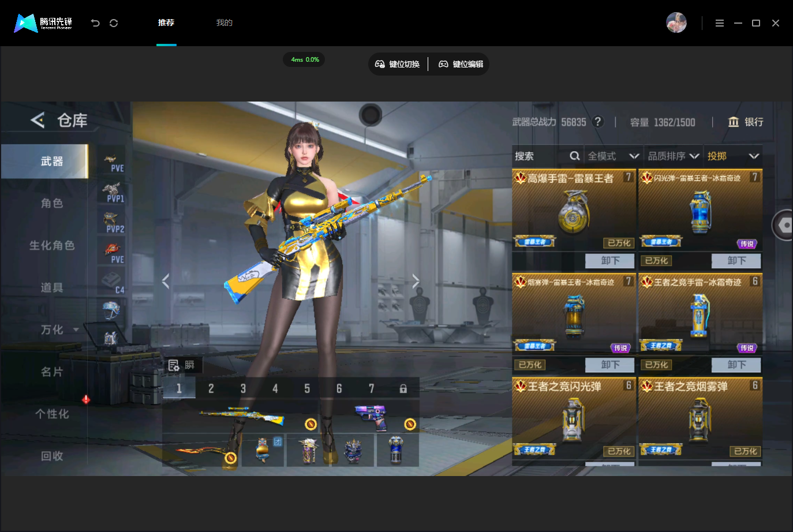Expand the 万化 submenu arrow
793x532 pixels.
pyautogui.click(x=76, y=330)
